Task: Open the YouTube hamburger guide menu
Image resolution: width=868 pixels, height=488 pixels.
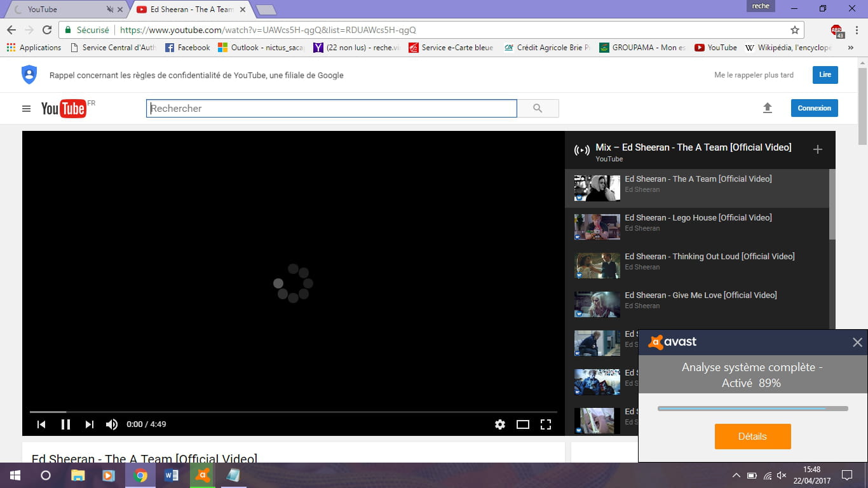Action: 26,109
